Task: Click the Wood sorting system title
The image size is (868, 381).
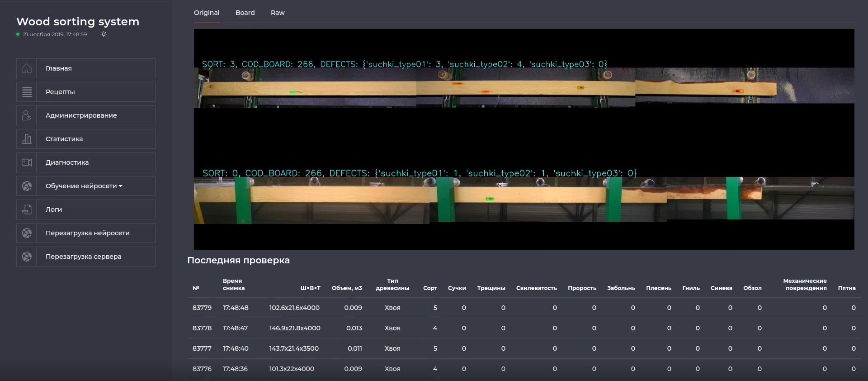Action: [x=78, y=22]
